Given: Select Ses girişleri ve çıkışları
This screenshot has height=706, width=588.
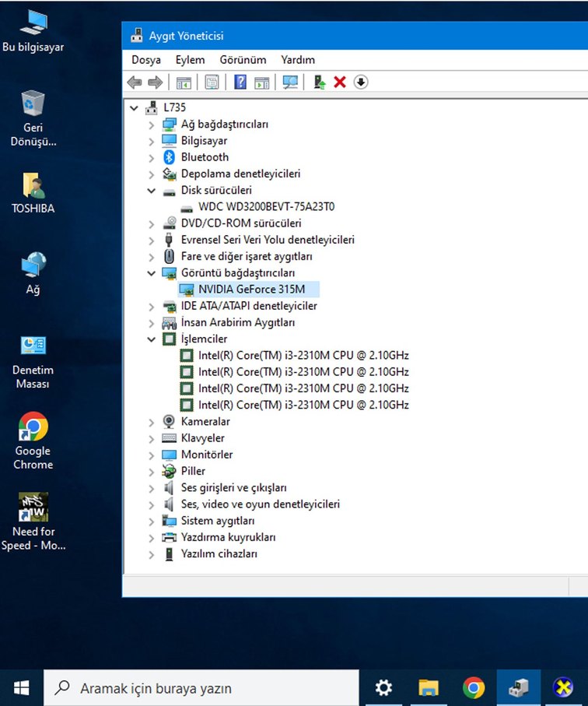Looking at the screenshot, I should pyautogui.click(x=233, y=487).
